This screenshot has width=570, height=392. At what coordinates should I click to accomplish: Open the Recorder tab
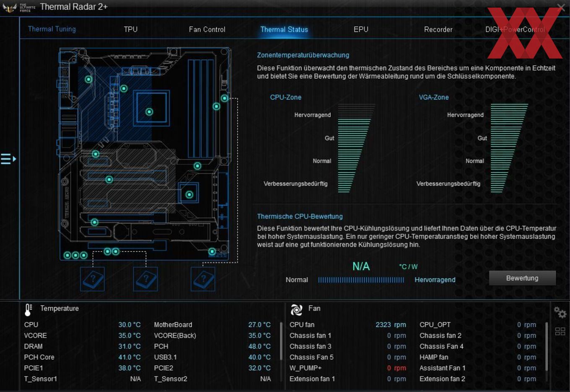(438, 29)
